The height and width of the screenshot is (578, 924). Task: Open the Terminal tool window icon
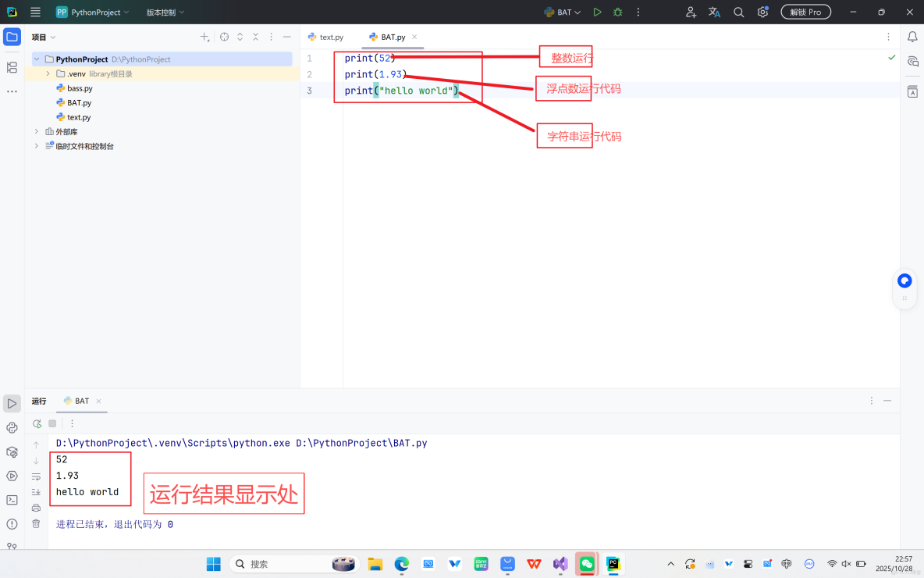[x=12, y=498]
